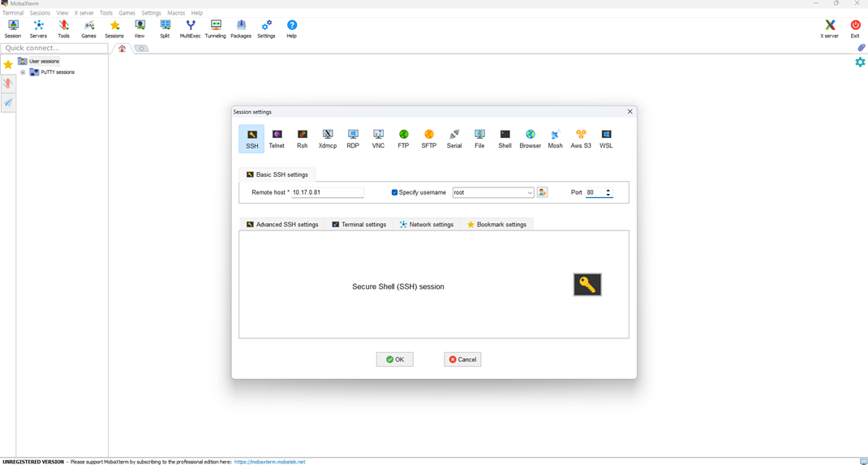The width and height of the screenshot is (868, 465).
Task: Open the Terminal menu
Action: coord(13,13)
